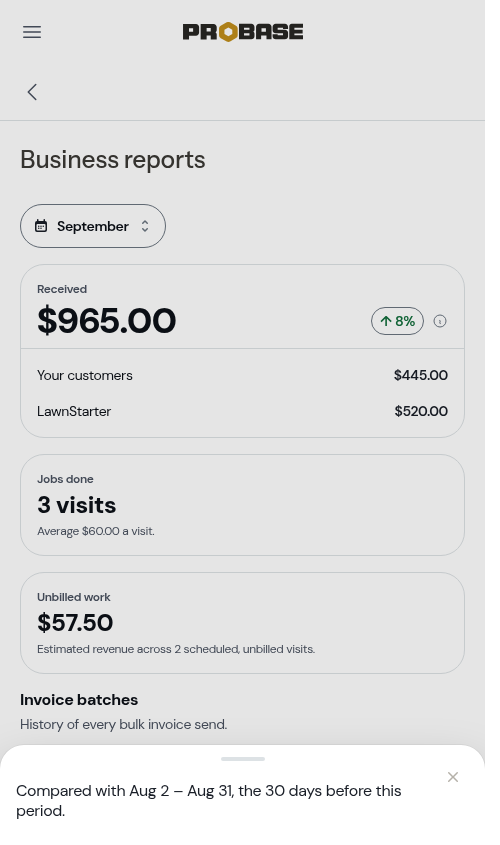Image resolution: width=500 pixels, height=845 pixels.
Task: Open the Jobs done card
Action: (x=242, y=505)
